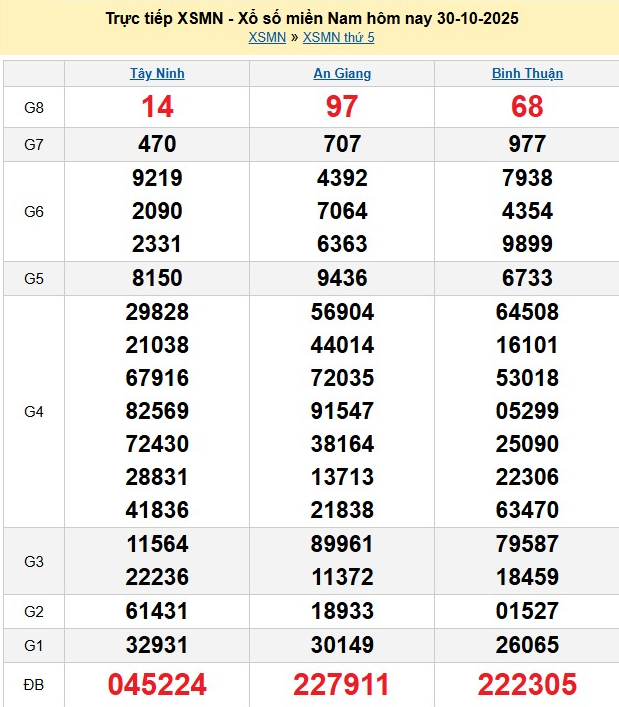Click the G5 number 6733
The height and width of the screenshot is (707, 619).
[527, 278]
